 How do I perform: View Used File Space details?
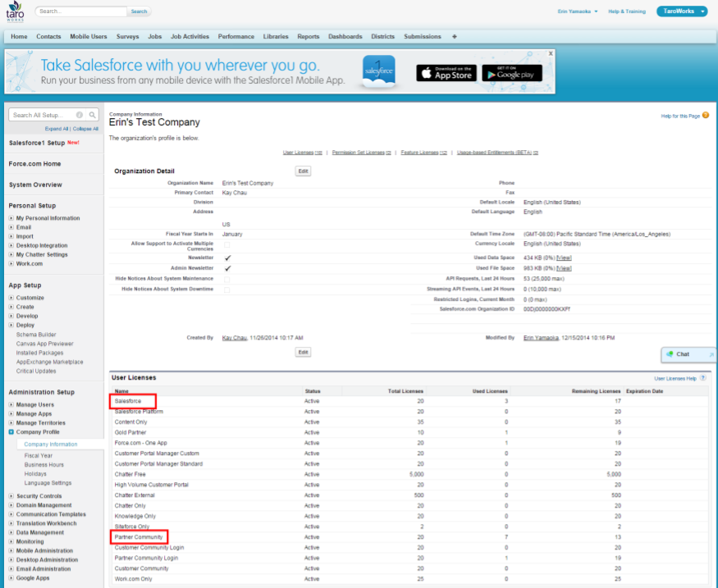coord(564,269)
